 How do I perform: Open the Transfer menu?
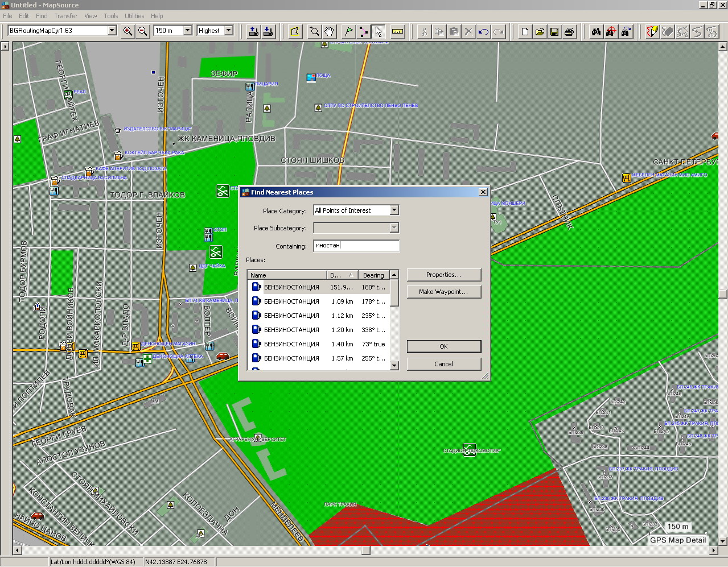click(x=65, y=16)
